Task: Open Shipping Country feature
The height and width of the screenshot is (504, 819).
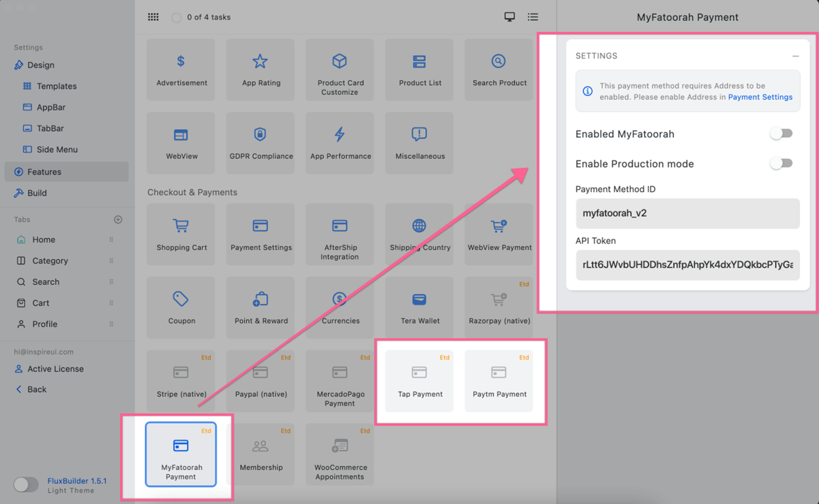Action: [x=419, y=234]
